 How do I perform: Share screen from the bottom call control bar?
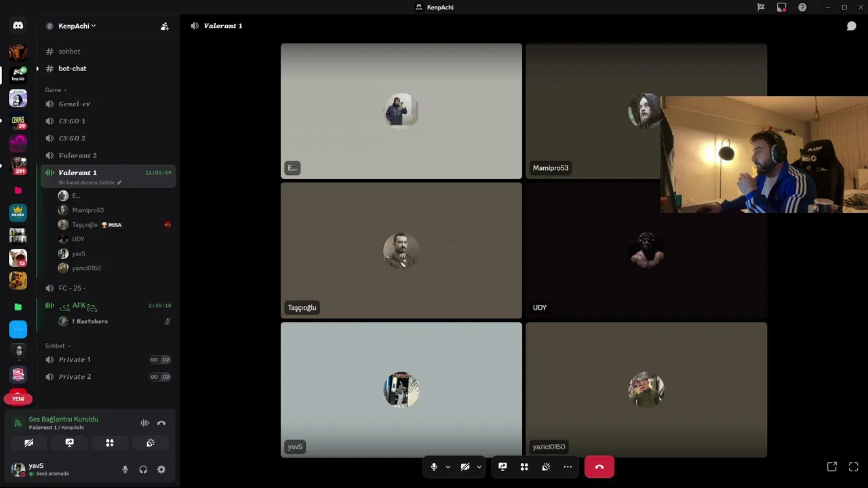tap(502, 467)
